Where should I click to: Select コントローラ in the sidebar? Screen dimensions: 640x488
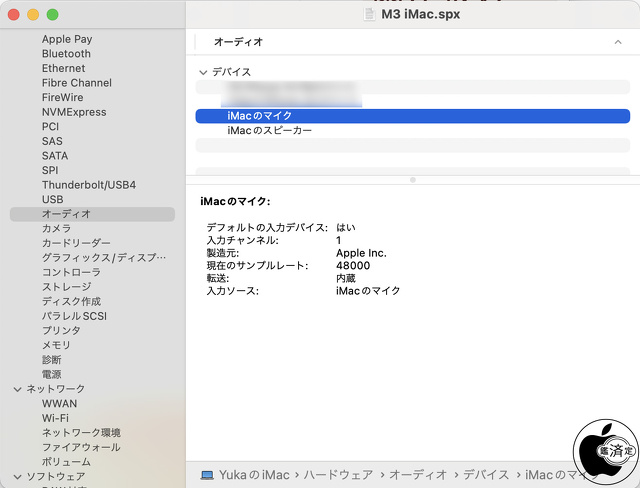point(71,272)
